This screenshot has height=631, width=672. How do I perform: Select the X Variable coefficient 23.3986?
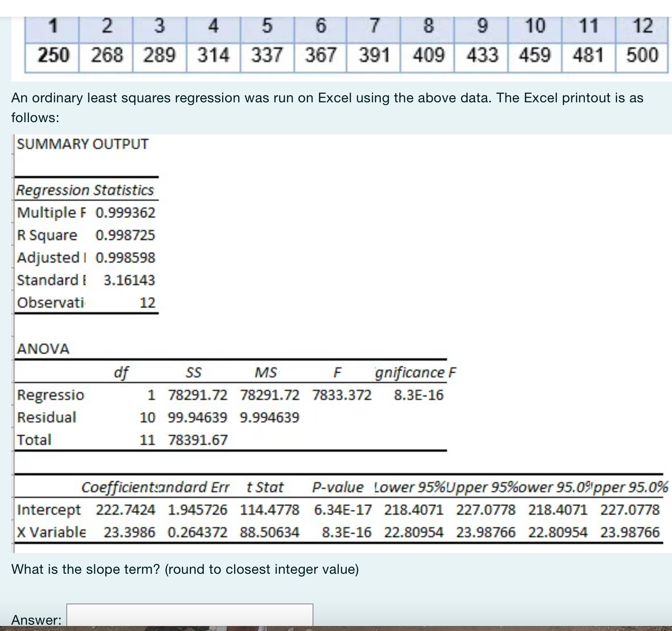point(129,532)
